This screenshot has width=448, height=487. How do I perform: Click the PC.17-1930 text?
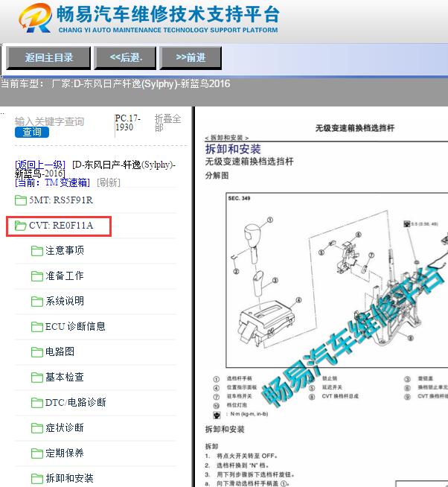(127, 123)
